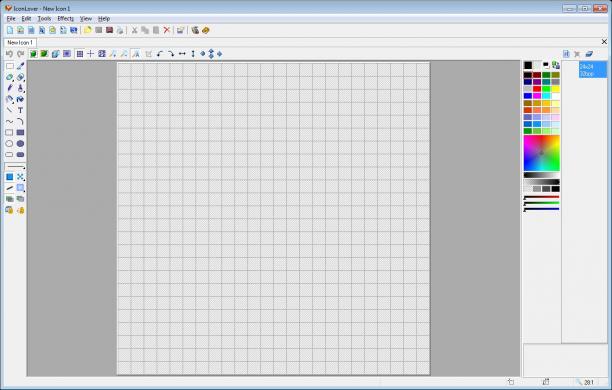Viewport: 612px width, 390px height.
Task: Open the Tools menu
Action: point(44,19)
